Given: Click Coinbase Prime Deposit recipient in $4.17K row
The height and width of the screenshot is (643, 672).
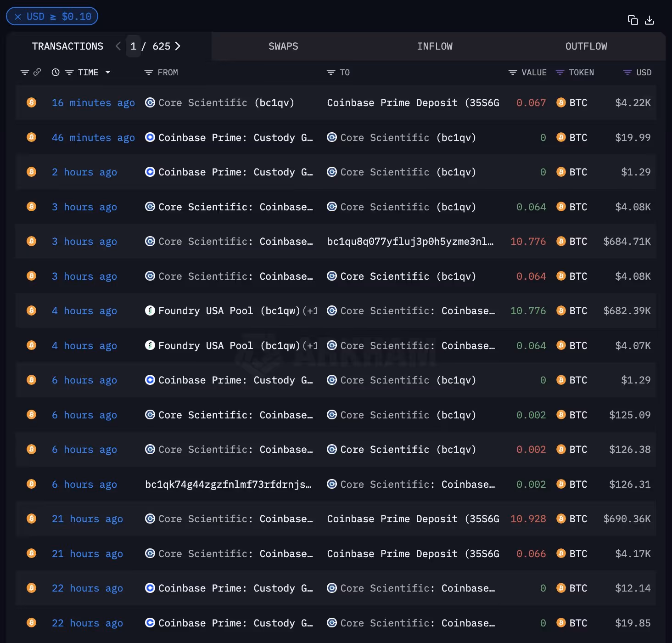Looking at the screenshot, I should [x=413, y=554].
